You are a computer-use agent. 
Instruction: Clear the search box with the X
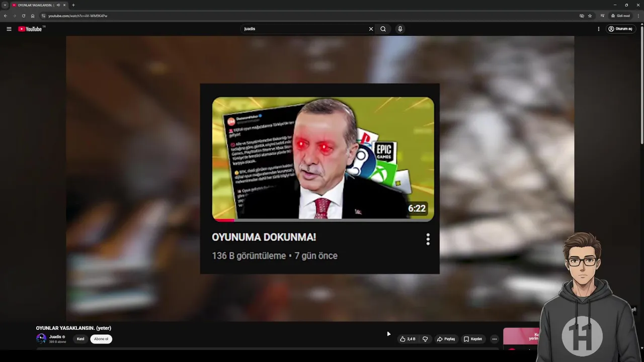[371, 29]
